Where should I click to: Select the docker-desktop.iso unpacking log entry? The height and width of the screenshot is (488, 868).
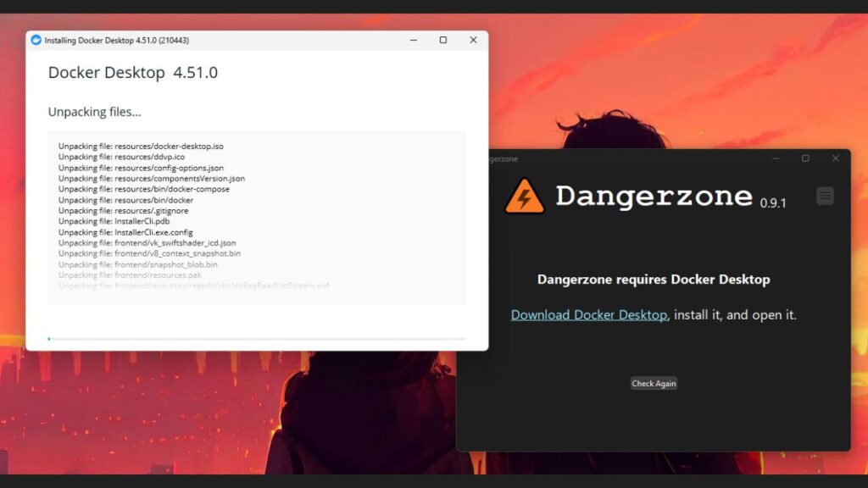(x=140, y=146)
